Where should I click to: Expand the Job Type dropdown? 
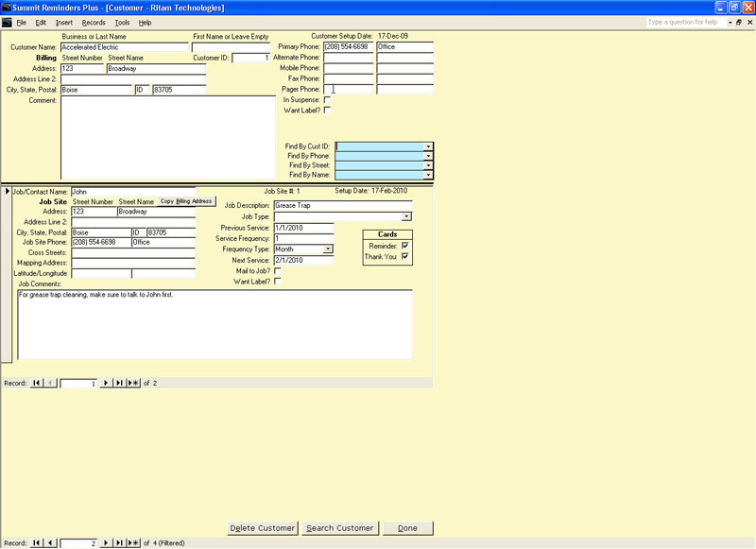[x=407, y=216]
